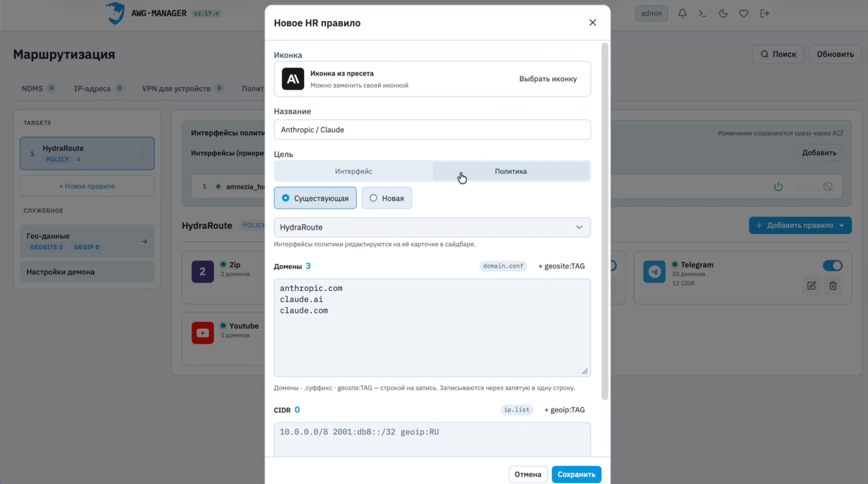Move amnezia interface up in priority
Viewport: 868px width, 484px height.
(x=798, y=186)
